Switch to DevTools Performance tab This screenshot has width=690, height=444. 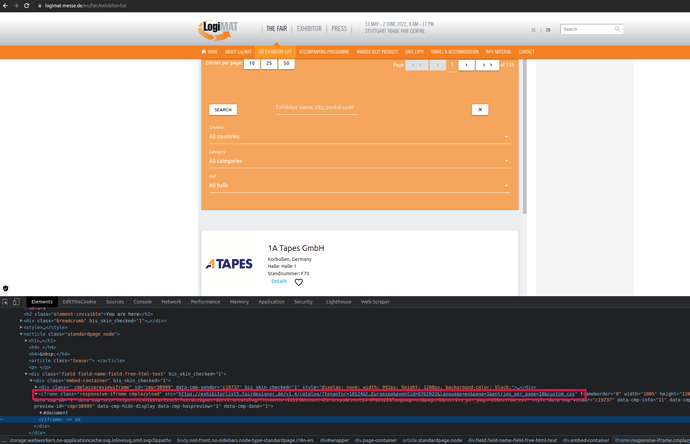click(206, 302)
